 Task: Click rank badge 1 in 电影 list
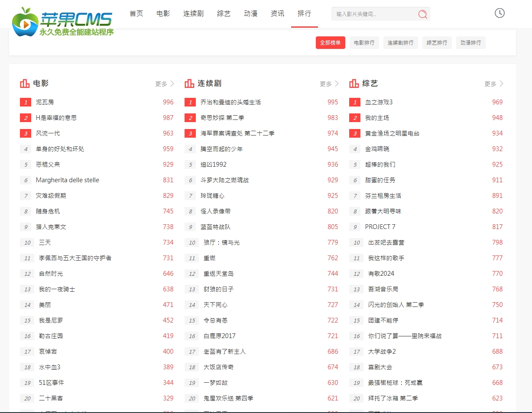26,102
